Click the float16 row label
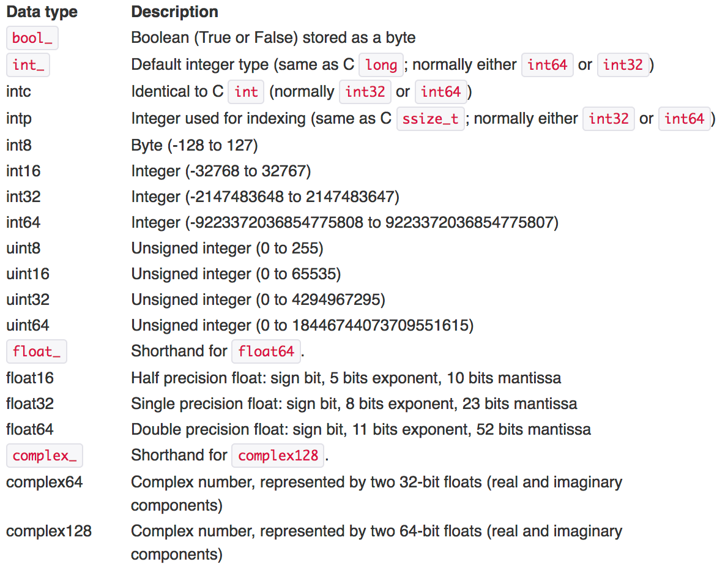 pyautogui.click(x=30, y=378)
